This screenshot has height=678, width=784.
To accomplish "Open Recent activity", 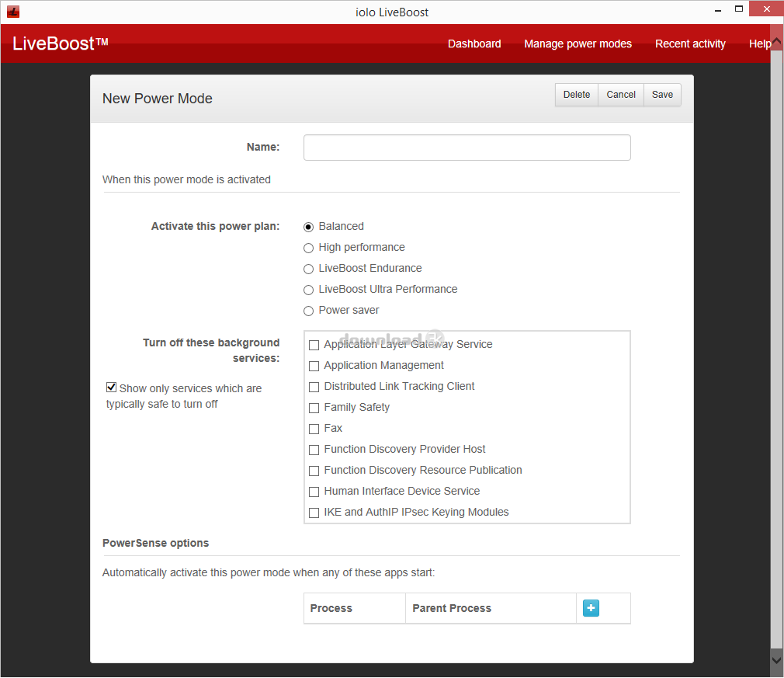I will click(690, 44).
